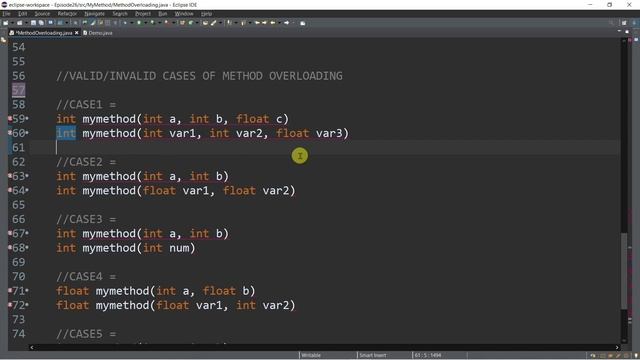Open the New wizard dropdown arrow

(x=12, y=23)
